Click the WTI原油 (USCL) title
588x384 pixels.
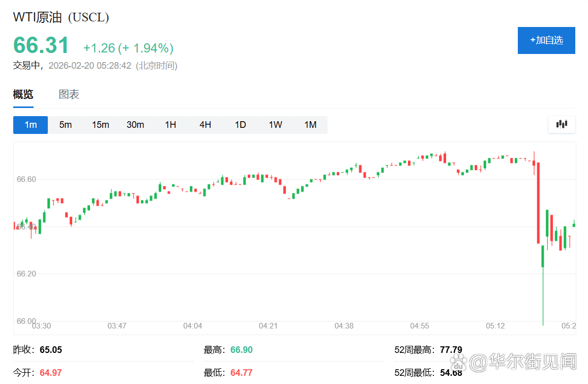click(61, 17)
